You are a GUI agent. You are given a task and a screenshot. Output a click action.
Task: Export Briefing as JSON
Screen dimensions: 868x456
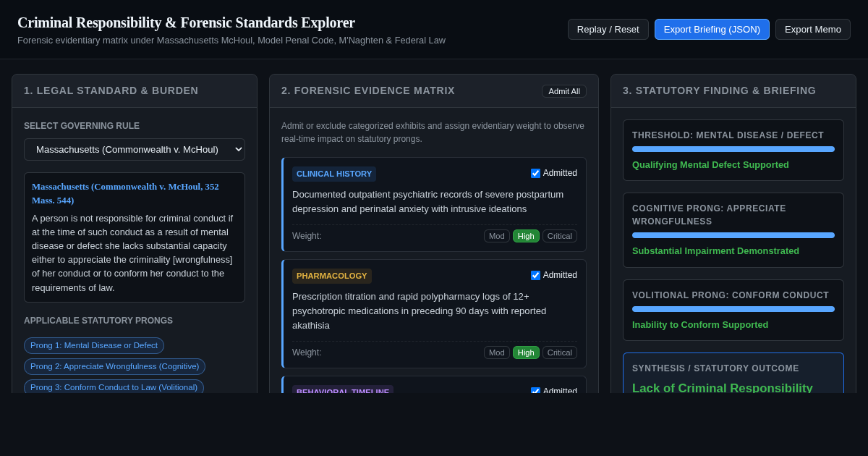[x=712, y=29]
